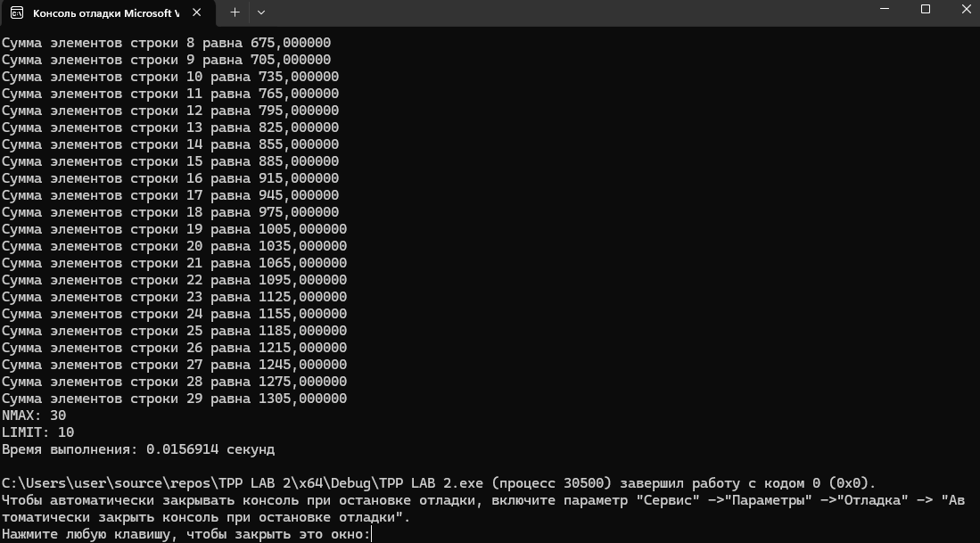Close the terminal window
The height and width of the screenshot is (543, 980).
click(x=966, y=10)
